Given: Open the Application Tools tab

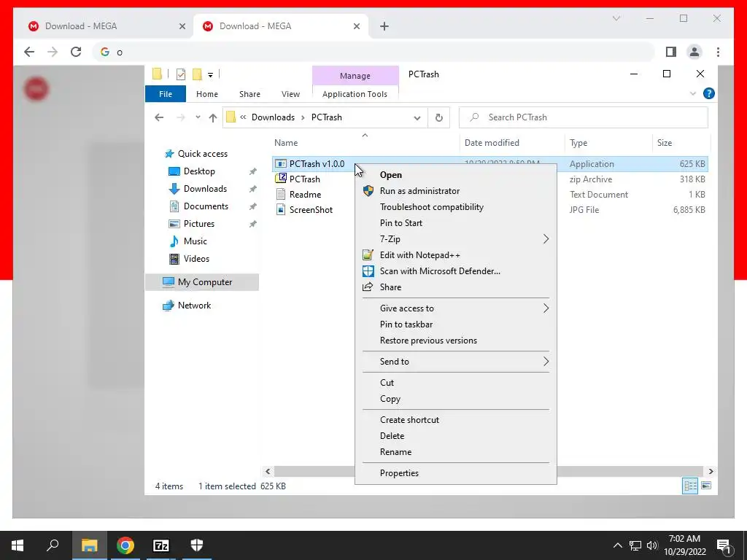Looking at the screenshot, I should 355,94.
